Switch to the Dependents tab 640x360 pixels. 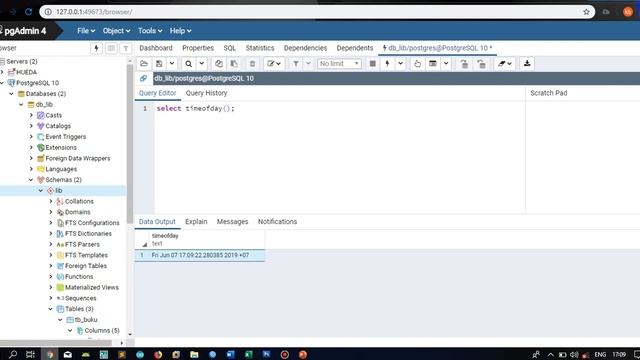pos(355,48)
